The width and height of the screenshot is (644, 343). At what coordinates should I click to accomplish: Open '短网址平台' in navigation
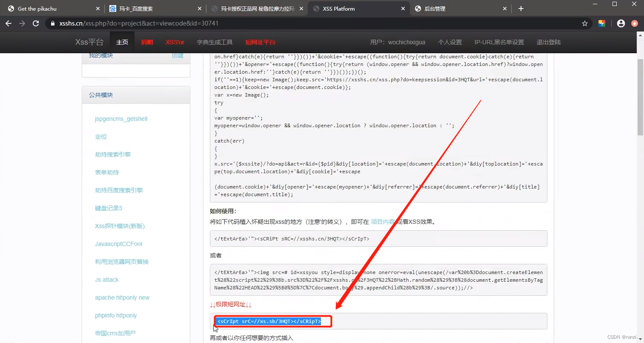coord(260,42)
